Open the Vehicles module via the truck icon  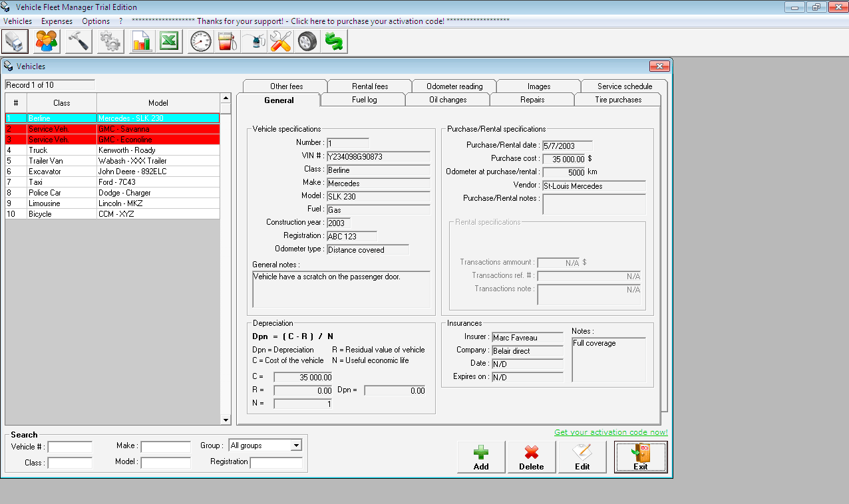[x=15, y=41]
